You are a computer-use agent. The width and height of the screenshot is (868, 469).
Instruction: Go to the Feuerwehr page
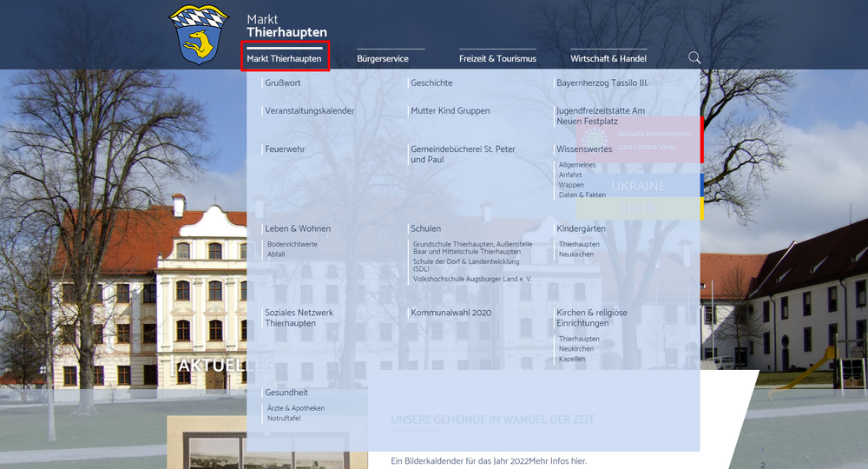tap(285, 149)
